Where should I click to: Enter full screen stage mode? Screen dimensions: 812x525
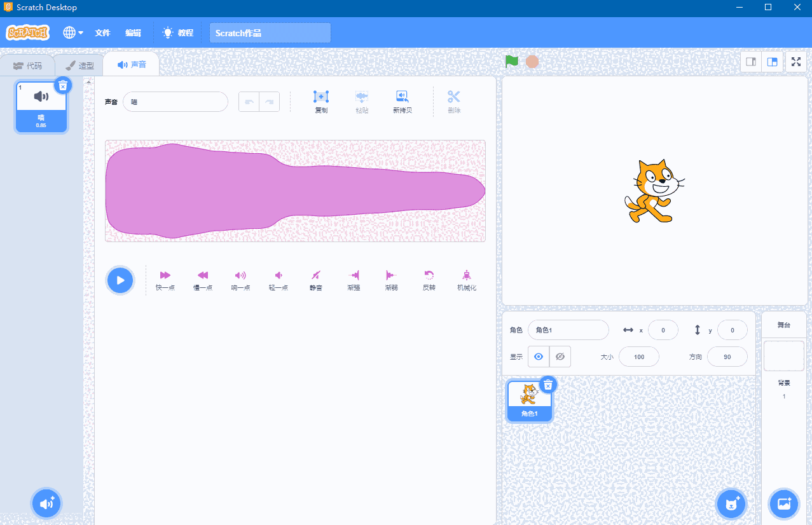tap(796, 62)
